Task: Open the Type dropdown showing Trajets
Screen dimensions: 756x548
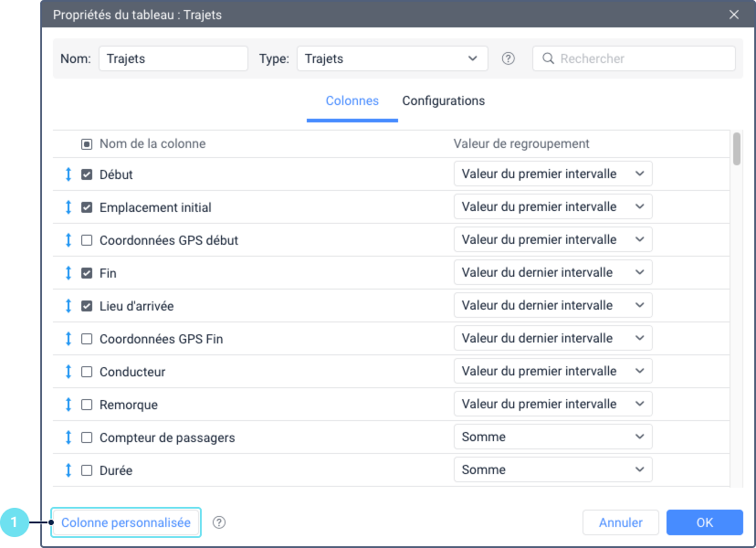Action: click(x=392, y=58)
